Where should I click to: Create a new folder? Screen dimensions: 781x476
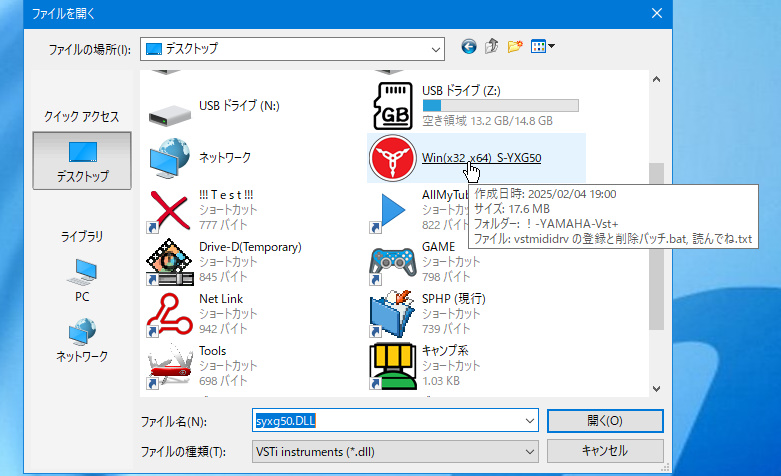click(516, 47)
